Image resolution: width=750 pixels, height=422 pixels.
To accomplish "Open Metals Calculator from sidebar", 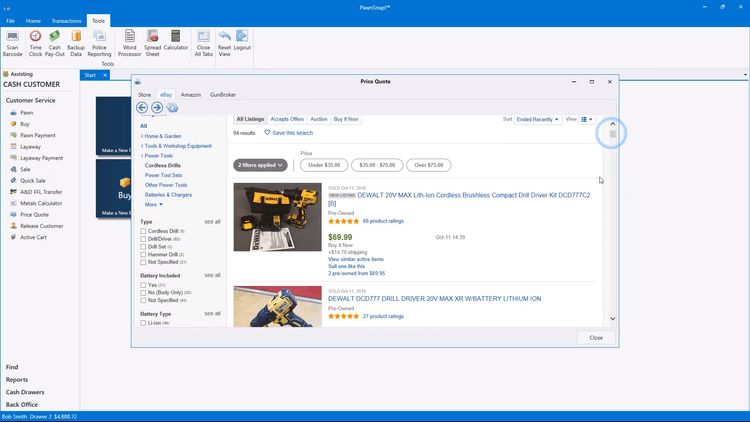I will [41, 203].
